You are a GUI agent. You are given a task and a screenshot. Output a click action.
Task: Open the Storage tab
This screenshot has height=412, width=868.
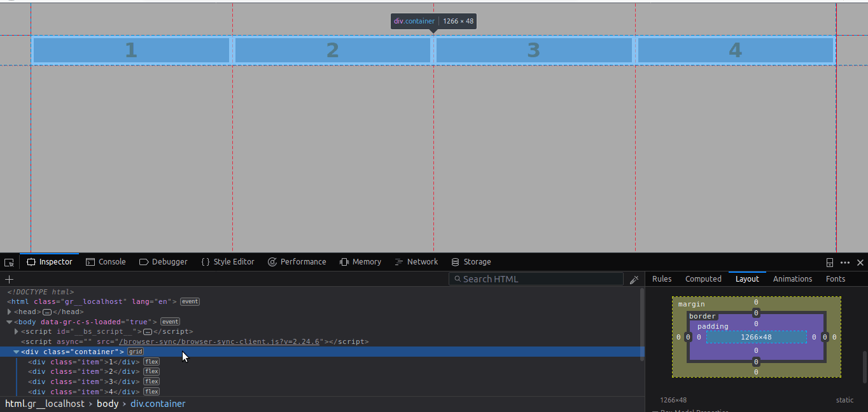[471, 262]
